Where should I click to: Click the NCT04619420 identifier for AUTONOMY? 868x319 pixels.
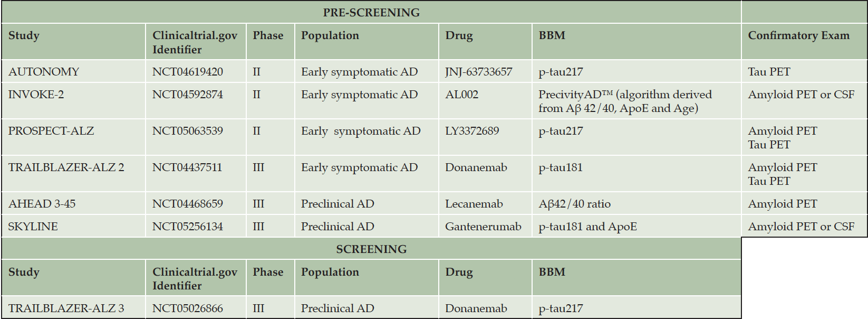(x=187, y=72)
